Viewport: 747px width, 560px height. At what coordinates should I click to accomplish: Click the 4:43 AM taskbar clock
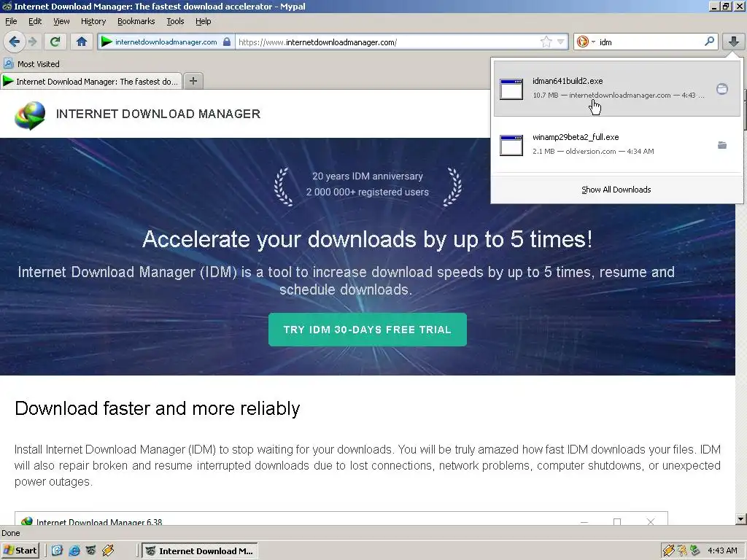tap(722, 551)
